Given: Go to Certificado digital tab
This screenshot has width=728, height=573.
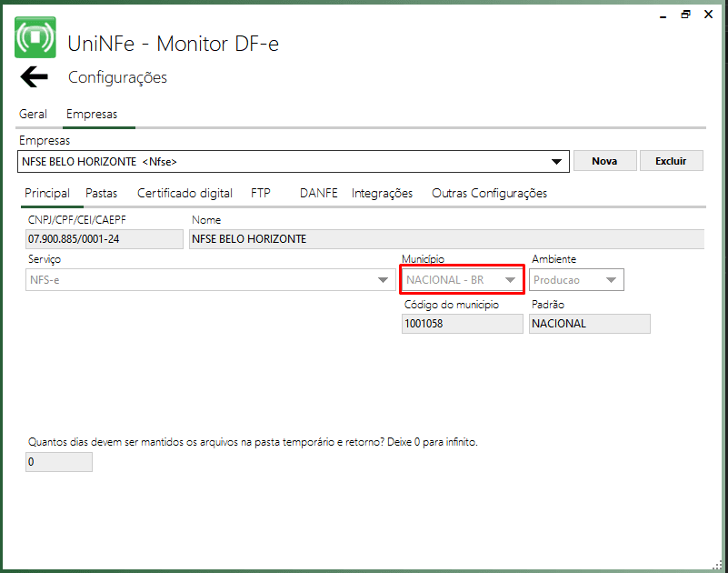Looking at the screenshot, I should (184, 194).
